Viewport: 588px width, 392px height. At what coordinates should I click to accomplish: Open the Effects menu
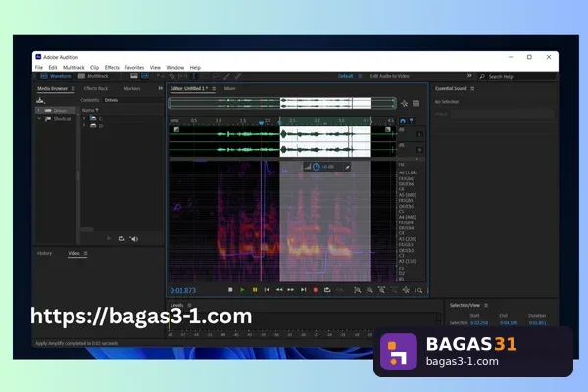coord(112,68)
